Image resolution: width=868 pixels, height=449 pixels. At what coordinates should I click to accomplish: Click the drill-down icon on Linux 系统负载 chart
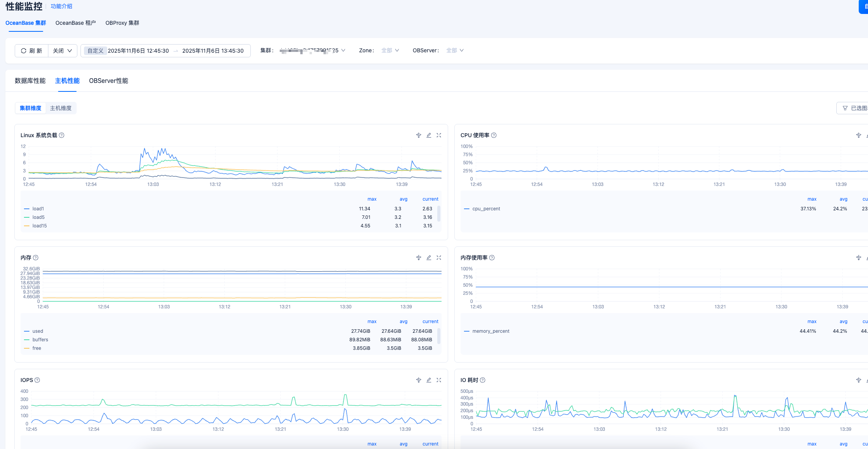pyautogui.click(x=418, y=135)
